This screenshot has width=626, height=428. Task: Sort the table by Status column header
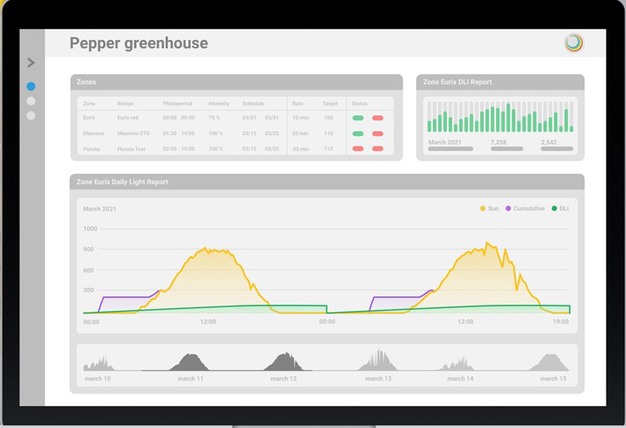click(x=359, y=103)
